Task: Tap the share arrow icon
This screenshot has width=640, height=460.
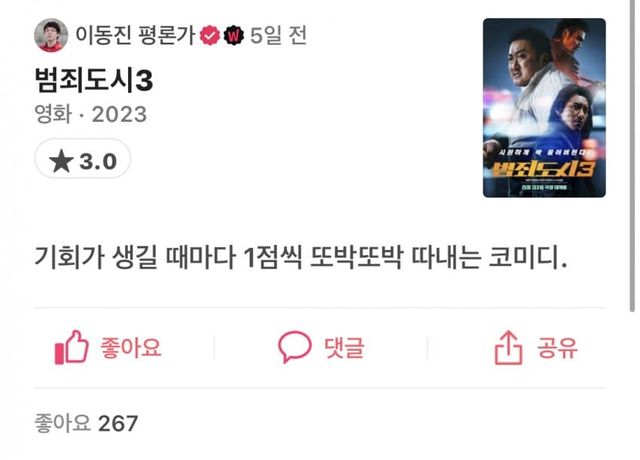Action: (508, 347)
